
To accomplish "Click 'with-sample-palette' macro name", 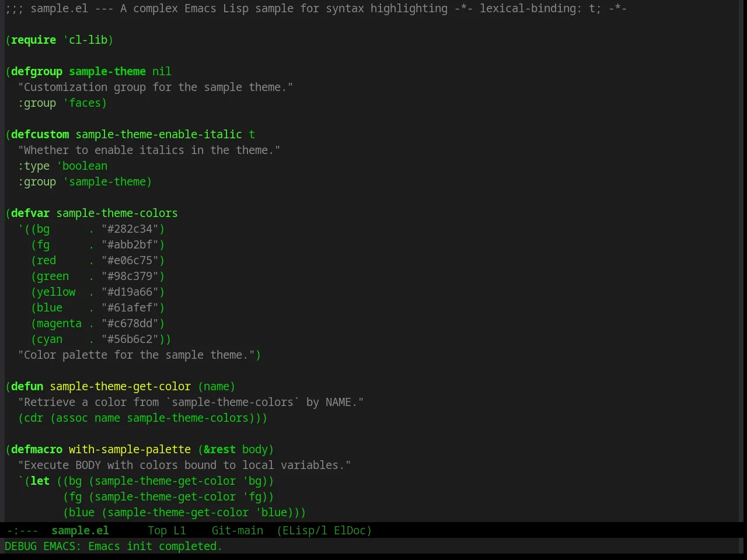I will click(130, 449).
